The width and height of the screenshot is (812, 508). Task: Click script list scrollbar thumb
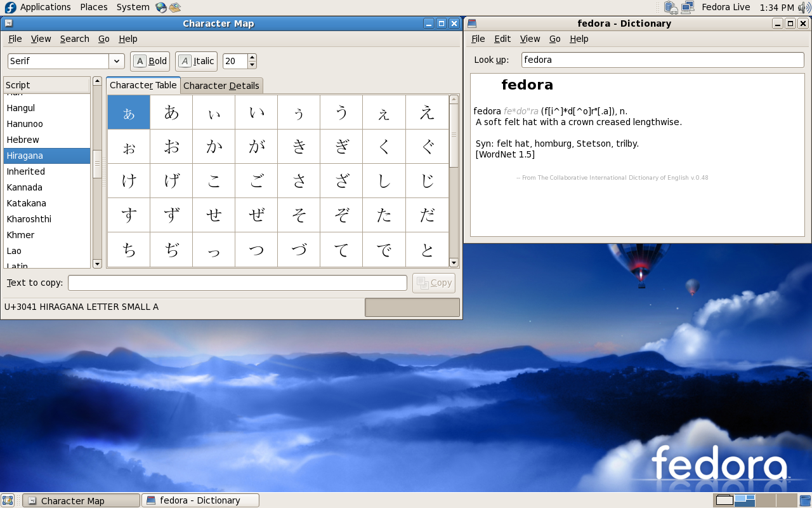pos(97,164)
